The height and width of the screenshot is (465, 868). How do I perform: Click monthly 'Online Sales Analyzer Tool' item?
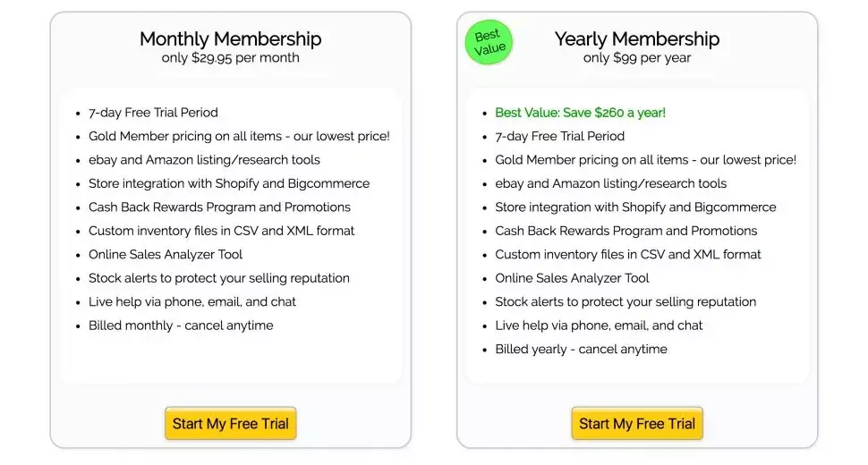click(x=166, y=255)
